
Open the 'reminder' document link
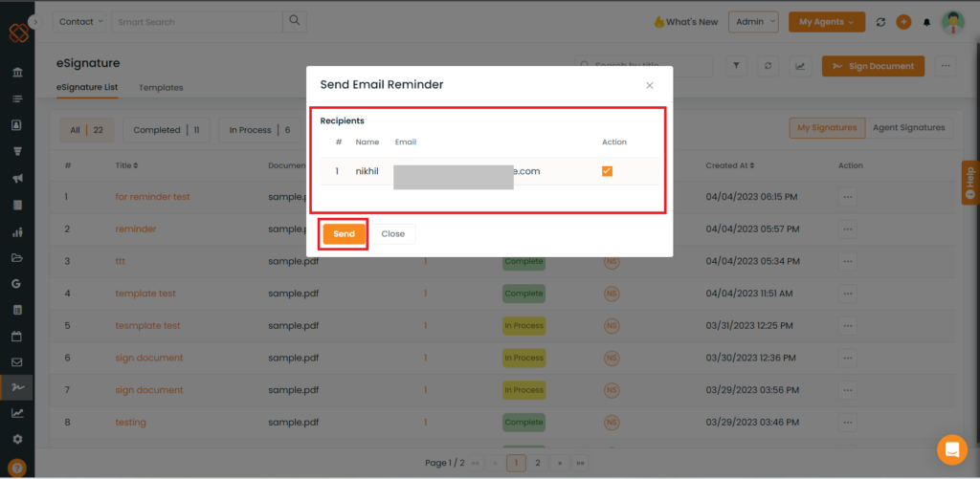point(136,229)
